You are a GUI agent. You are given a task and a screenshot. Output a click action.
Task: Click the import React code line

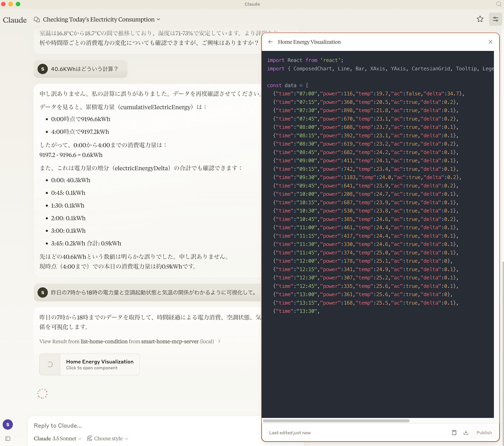pyautogui.click(x=305, y=60)
